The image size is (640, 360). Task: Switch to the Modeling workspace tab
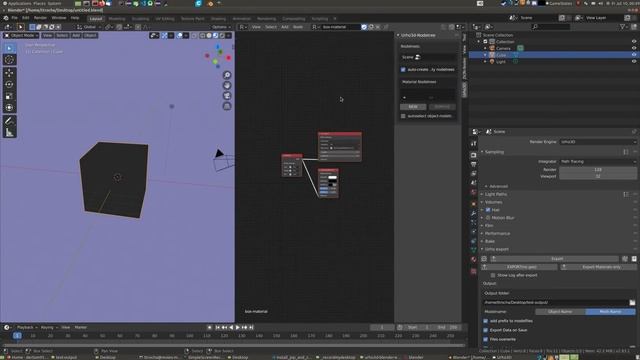point(117,19)
